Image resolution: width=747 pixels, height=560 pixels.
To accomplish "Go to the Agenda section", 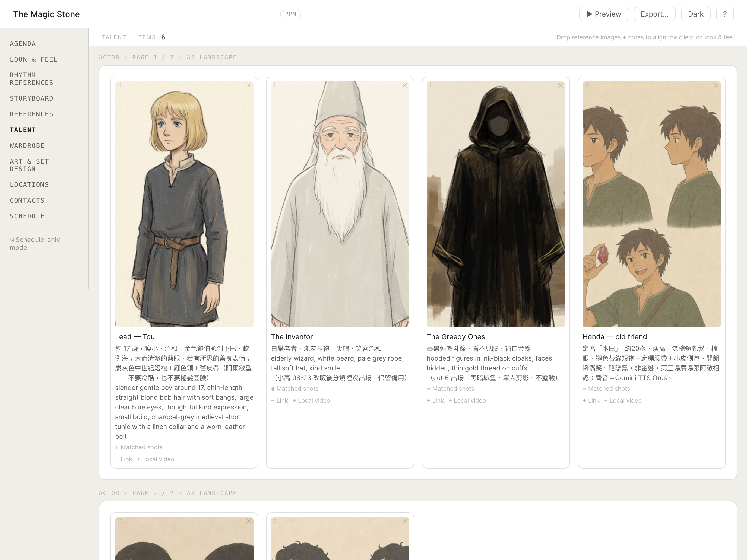I will point(23,43).
